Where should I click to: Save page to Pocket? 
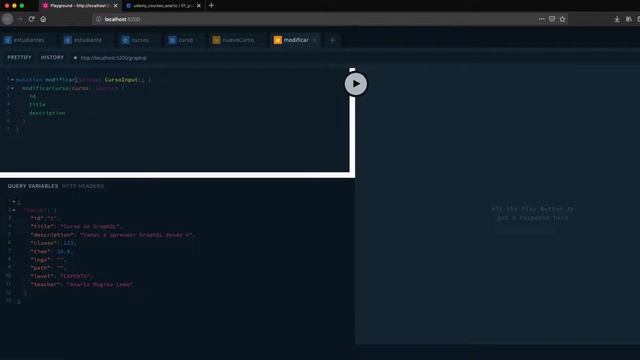pos(552,19)
